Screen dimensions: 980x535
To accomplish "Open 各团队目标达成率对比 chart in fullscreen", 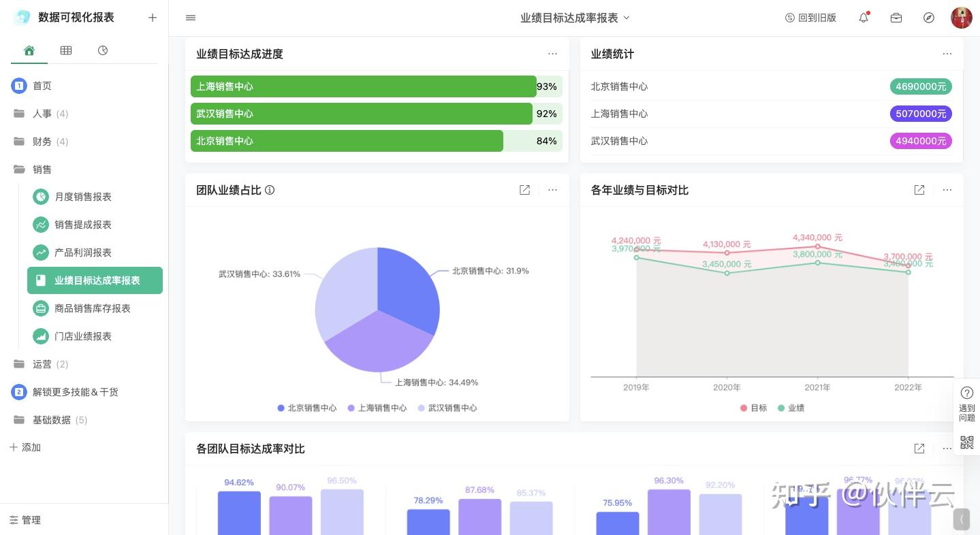I will 919,449.
